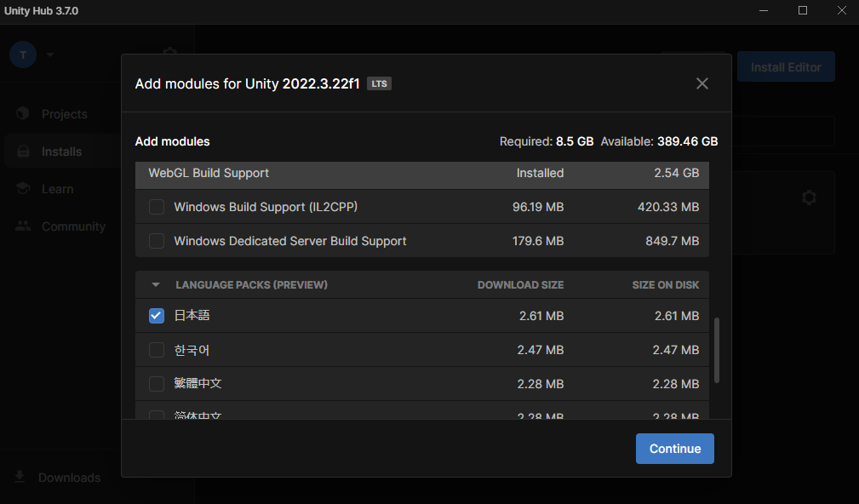Screen dimensions: 859x504
Task: Check Windows Dedicated Server Build Support checkbox
Action: tap(157, 241)
